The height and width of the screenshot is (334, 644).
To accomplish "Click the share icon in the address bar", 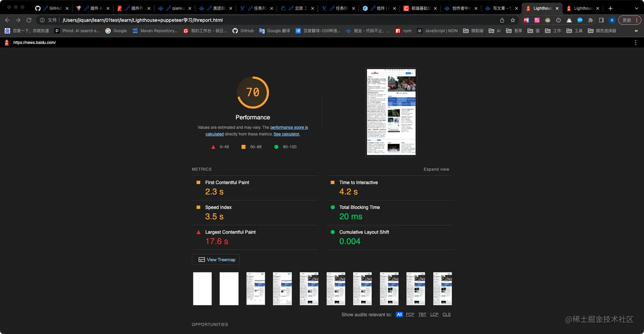I will tap(502, 20).
